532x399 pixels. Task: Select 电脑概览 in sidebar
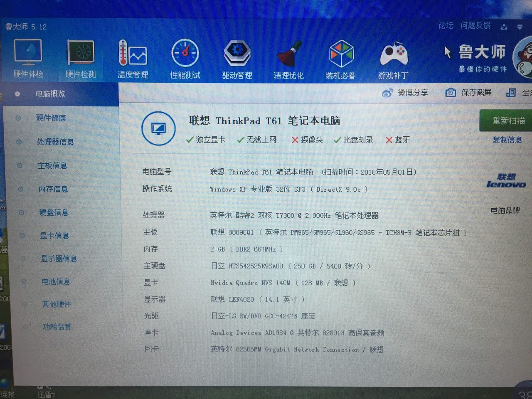(x=61, y=94)
